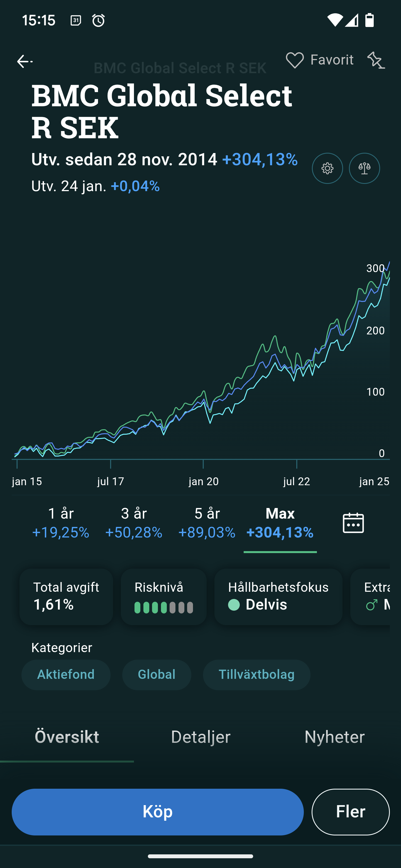Open the custom date calendar icon
The image size is (401, 868).
pos(353,523)
